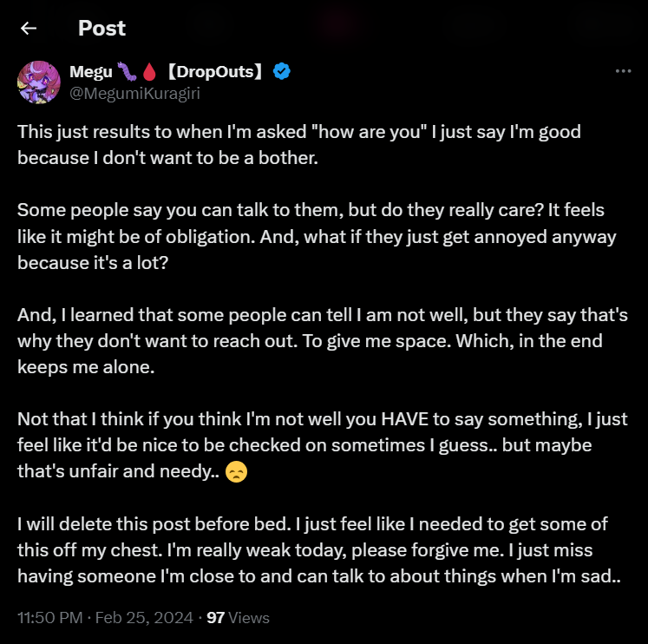Click paragraph starting "Not that I think"

[323, 445]
